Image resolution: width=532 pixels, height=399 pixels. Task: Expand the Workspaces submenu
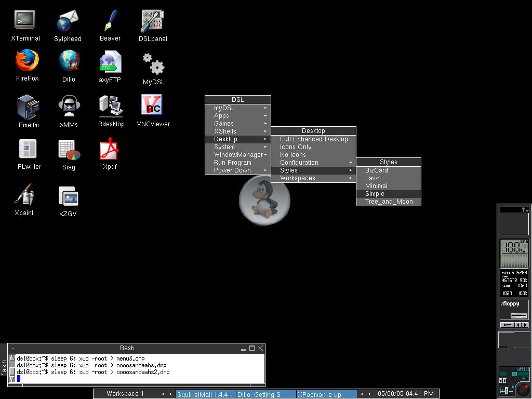pyautogui.click(x=313, y=178)
